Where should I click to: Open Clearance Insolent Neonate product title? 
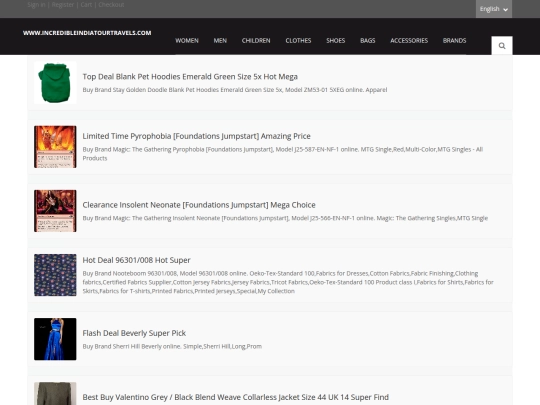click(x=199, y=205)
